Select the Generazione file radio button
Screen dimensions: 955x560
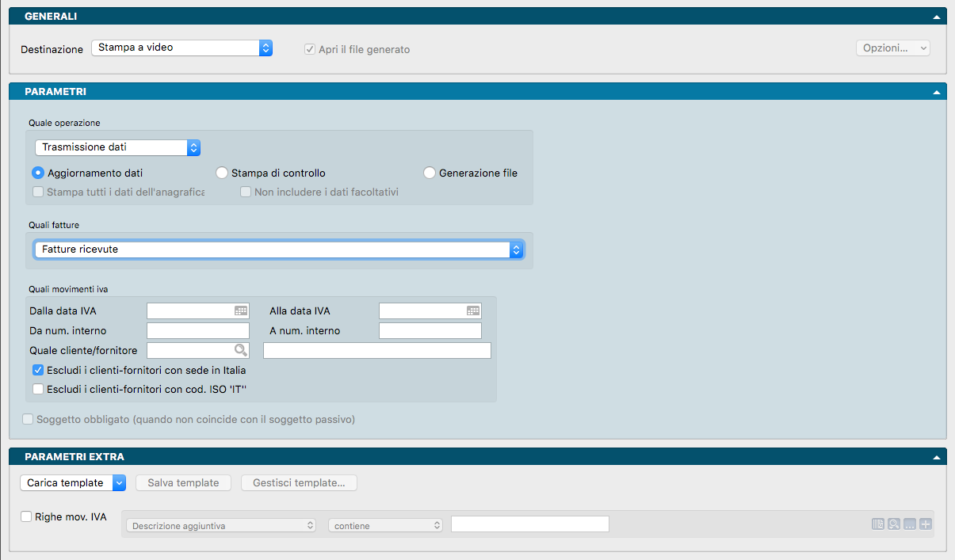[430, 173]
